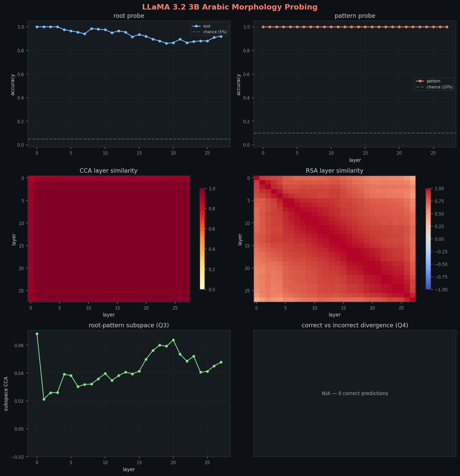Image resolution: width=460 pixels, height=476 pixels.
Task: Click the "LLaMA 3.2 3B Arabic Morphology Probing" heading
Action: [230, 7]
